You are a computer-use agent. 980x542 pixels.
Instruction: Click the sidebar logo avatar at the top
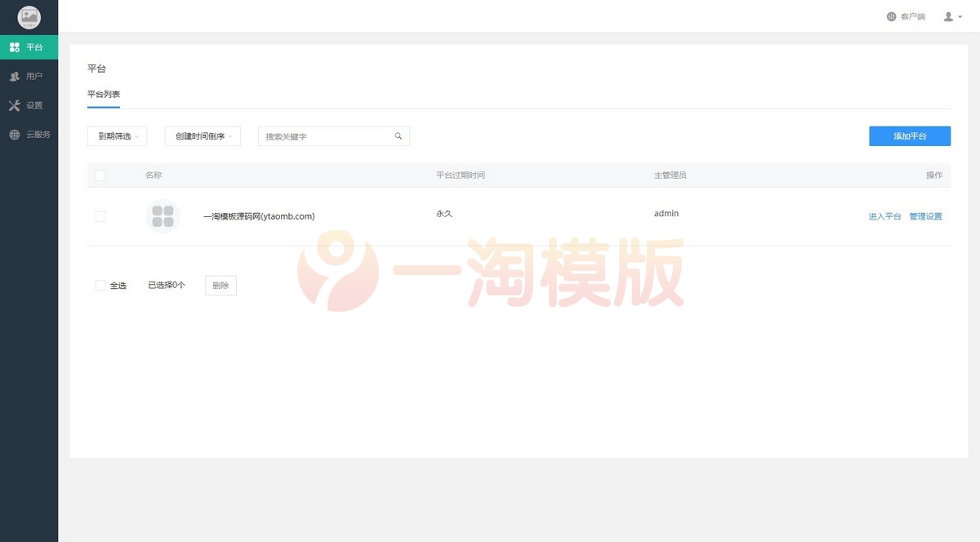(29, 16)
